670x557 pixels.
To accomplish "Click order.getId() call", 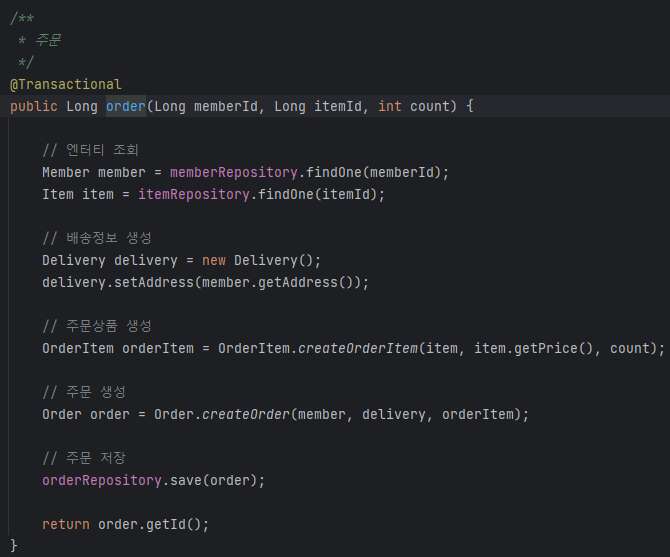I will 149,525.
